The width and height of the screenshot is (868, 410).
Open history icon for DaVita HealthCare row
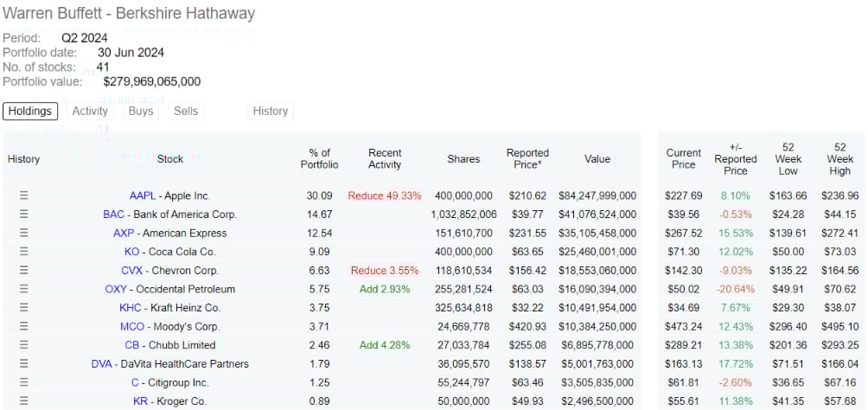[x=24, y=364]
